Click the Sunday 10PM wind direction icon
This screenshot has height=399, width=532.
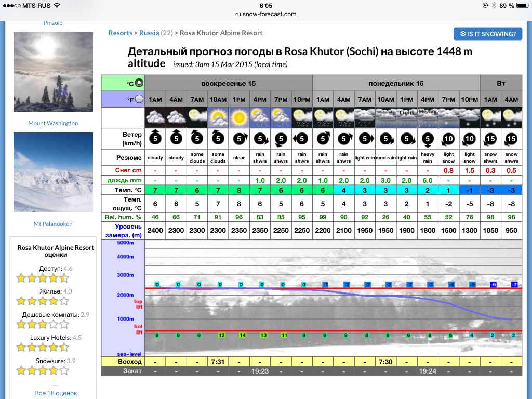tap(301, 138)
